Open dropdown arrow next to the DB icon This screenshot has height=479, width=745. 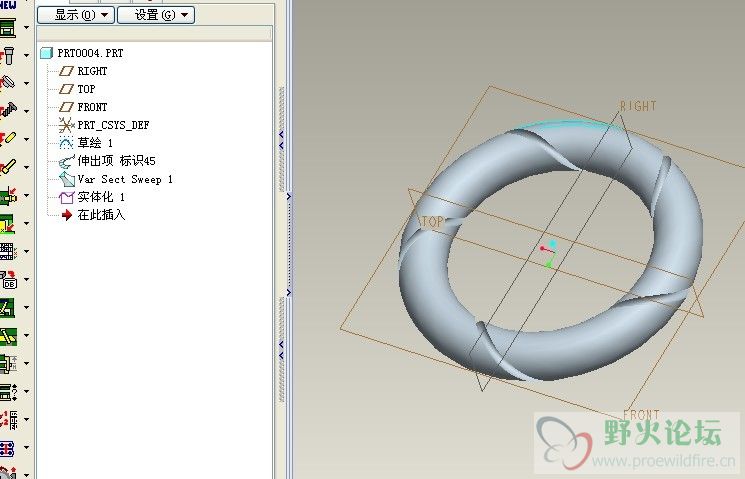pyautogui.click(x=27, y=279)
